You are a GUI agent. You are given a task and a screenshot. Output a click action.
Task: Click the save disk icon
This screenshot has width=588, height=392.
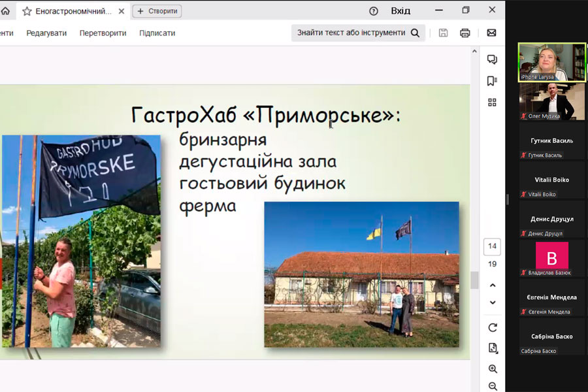point(443,33)
